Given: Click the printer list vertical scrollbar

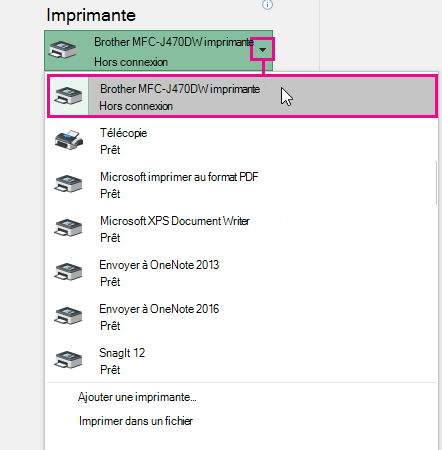Looking at the screenshot, I should (x=436, y=183).
